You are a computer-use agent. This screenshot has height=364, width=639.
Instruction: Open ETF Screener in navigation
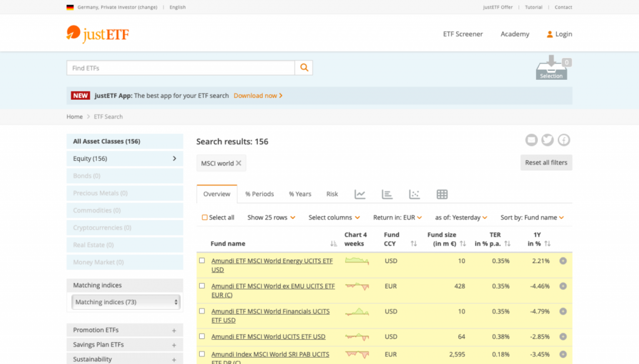coord(463,34)
